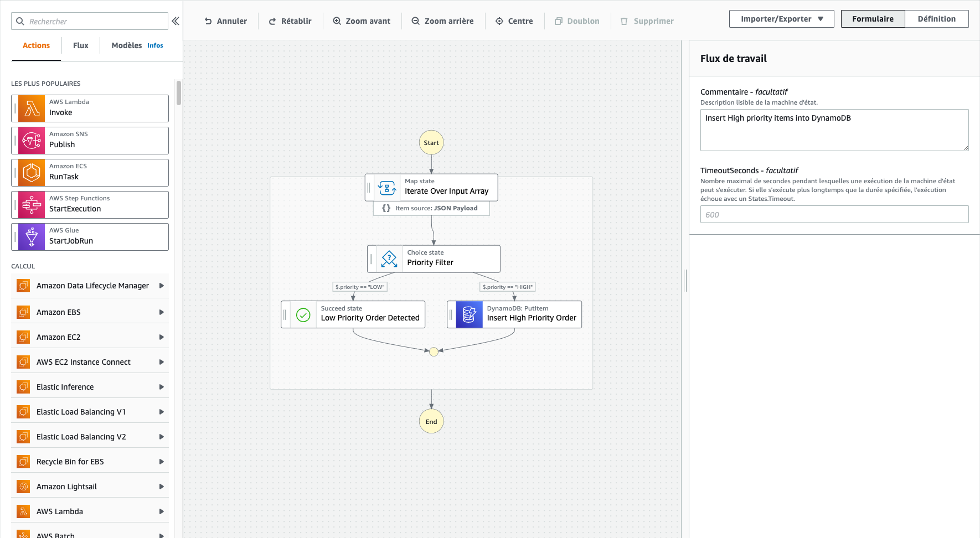Image resolution: width=980 pixels, height=538 pixels.
Task: Click the Amazon SNS Publish icon
Action: point(32,141)
